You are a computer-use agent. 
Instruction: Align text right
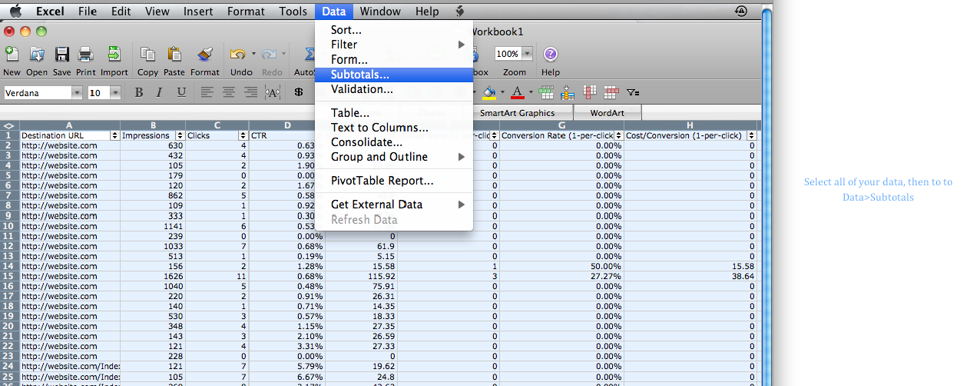[250, 92]
